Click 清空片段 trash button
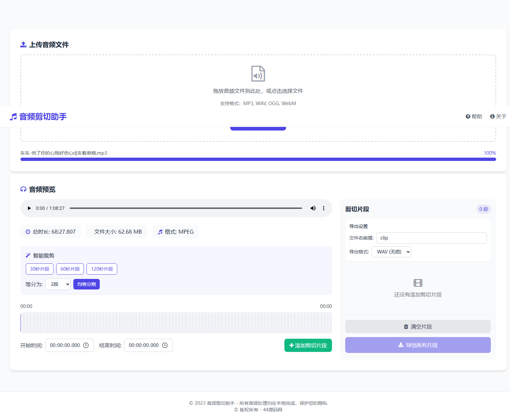 (418, 326)
